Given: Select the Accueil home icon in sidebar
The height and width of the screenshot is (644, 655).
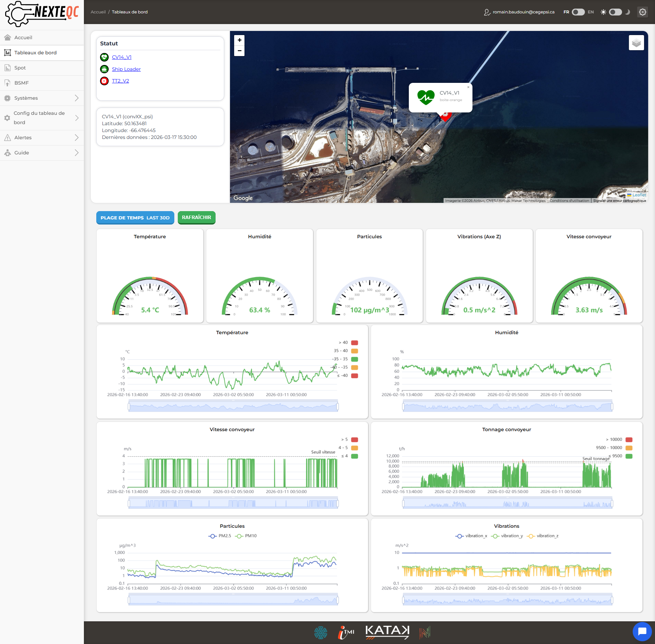Looking at the screenshot, I should 8,37.
